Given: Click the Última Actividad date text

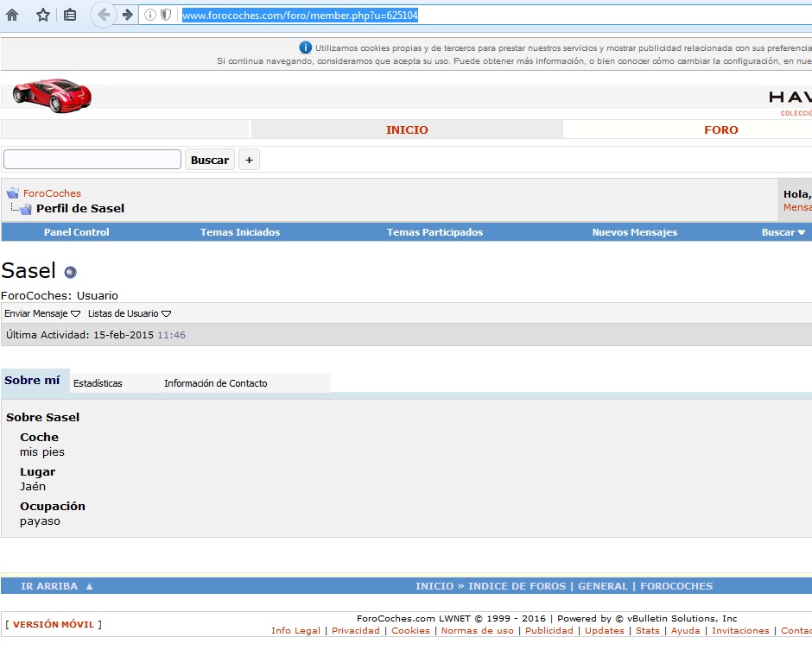Looking at the screenshot, I should [95, 335].
